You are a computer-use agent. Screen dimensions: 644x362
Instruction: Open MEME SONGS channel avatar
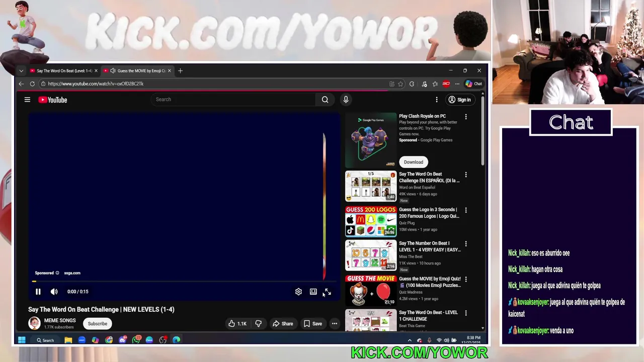34,323
